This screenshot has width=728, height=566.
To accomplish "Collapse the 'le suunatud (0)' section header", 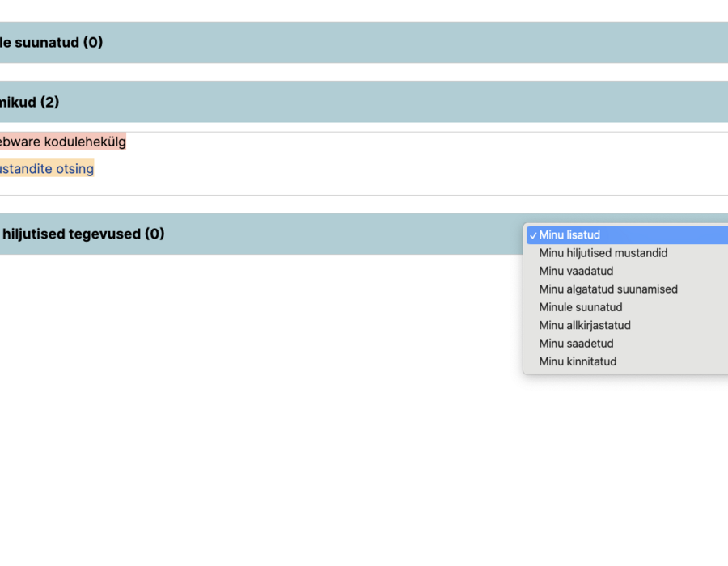I will point(364,42).
